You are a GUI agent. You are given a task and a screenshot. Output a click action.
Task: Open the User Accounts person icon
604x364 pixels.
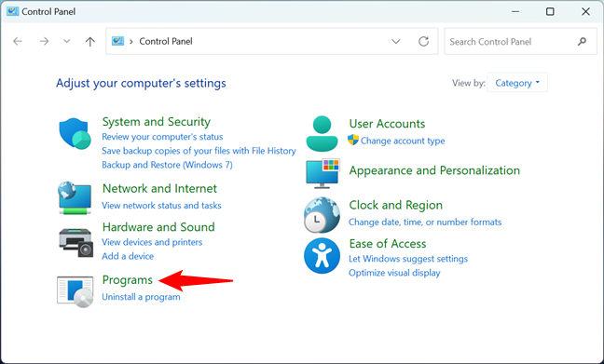[322, 133]
